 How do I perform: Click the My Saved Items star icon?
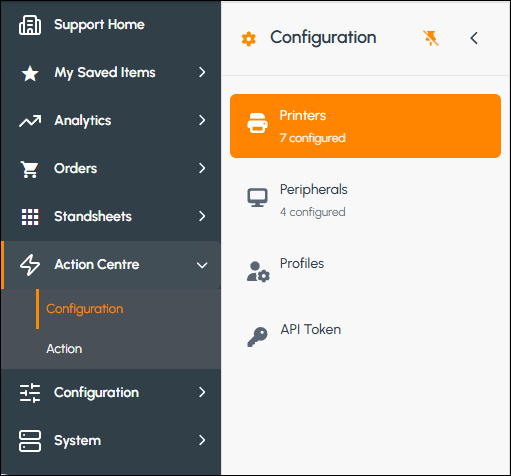click(30, 73)
